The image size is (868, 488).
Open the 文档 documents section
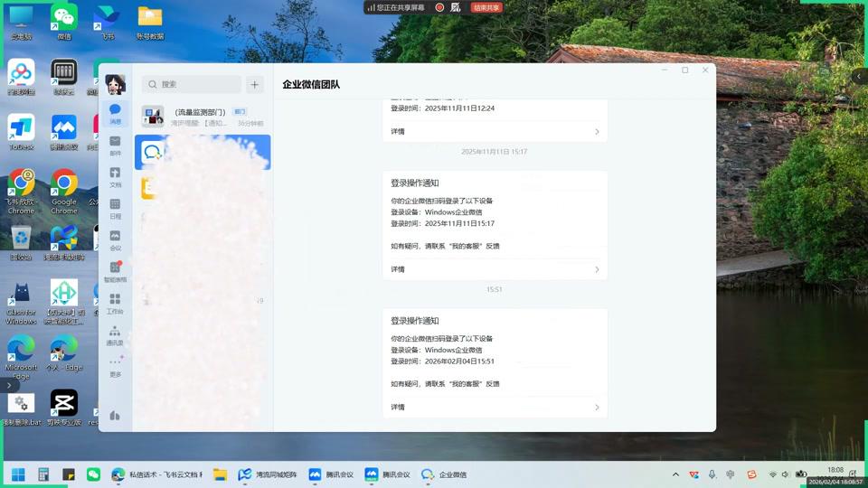click(115, 177)
